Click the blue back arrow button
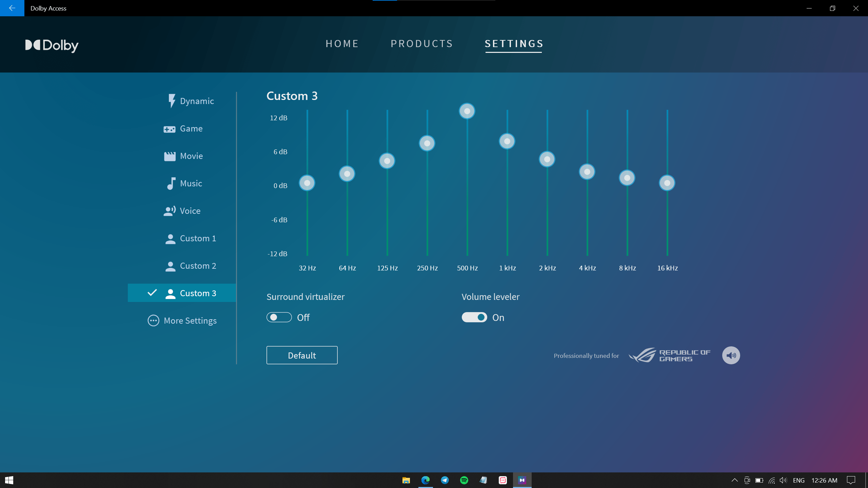The image size is (868, 488). point(12,8)
